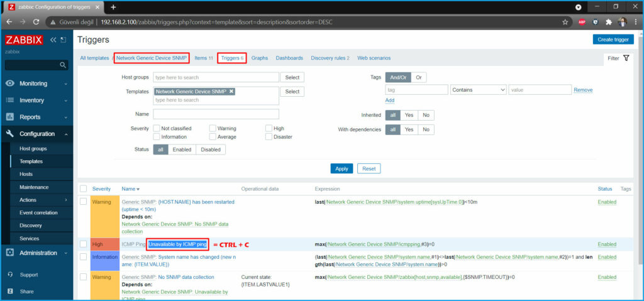Toggle select-all checkbox in table header
The height and width of the screenshot is (301, 644).
(x=84, y=189)
